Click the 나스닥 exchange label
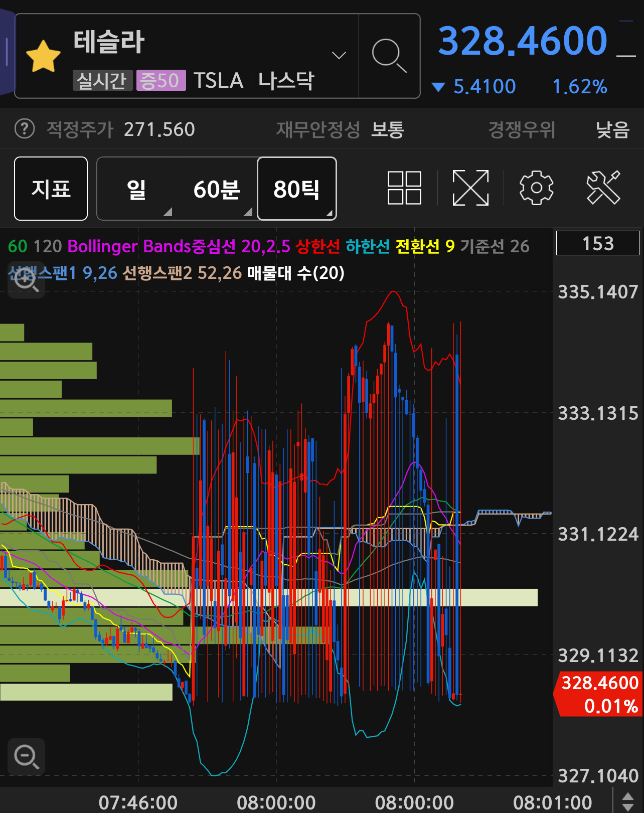 (286, 80)
